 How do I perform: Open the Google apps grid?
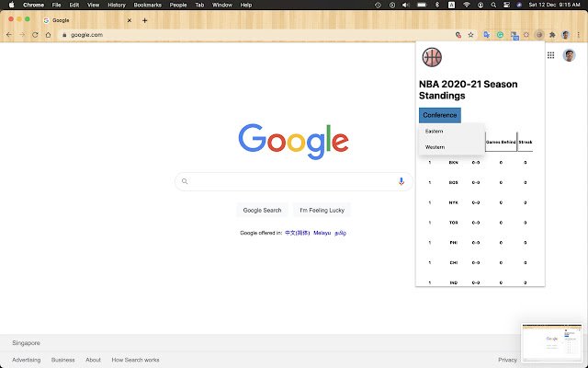pos(550,55)
